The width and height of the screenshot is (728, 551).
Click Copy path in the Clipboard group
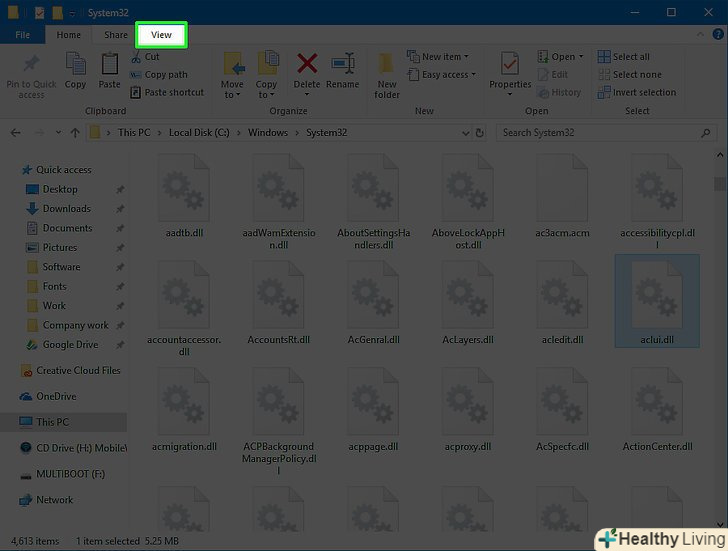click(159, 75)
